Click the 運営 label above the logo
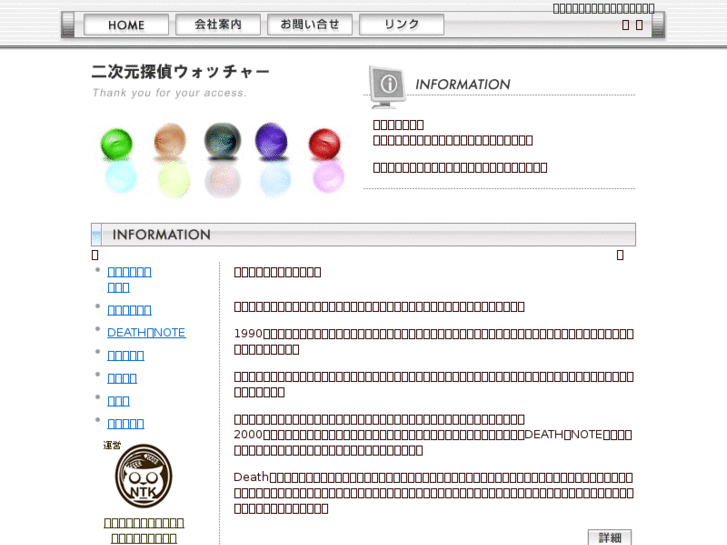This screenshot has height=545, width=727. pos(112,445)
